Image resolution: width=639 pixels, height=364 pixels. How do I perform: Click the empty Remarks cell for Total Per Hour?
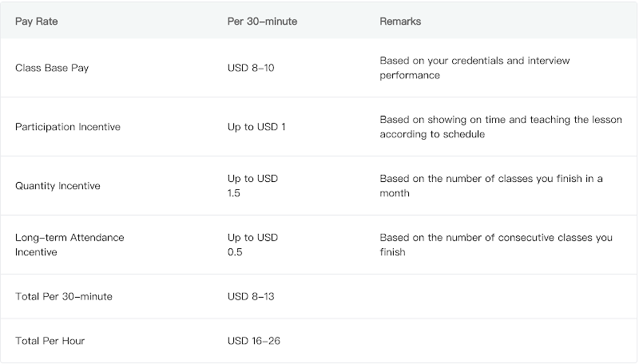tap(495, 341)
